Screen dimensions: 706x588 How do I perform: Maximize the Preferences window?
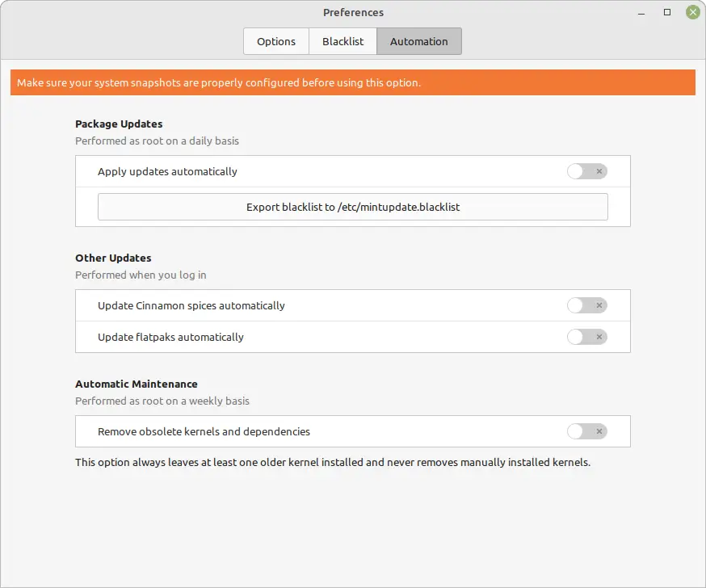[x=667, y=13]
